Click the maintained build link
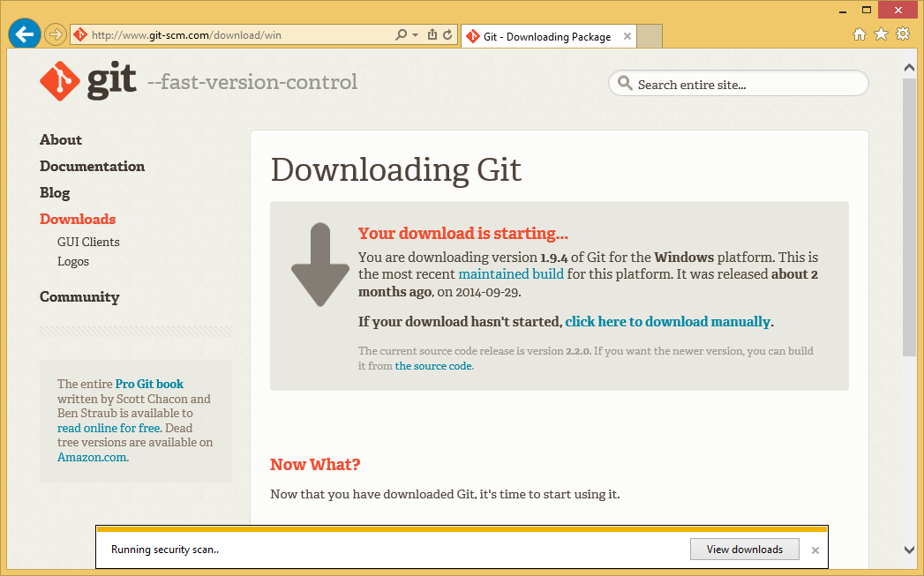This screenshot has height=576, width=924. [x=511, y=274]
